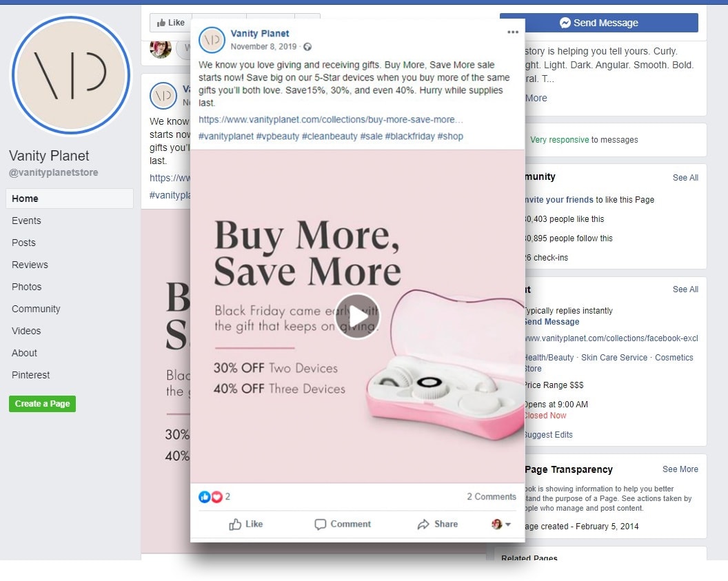Click the Comment button under the post
The image size is (728, 581).
coord(343,524)
